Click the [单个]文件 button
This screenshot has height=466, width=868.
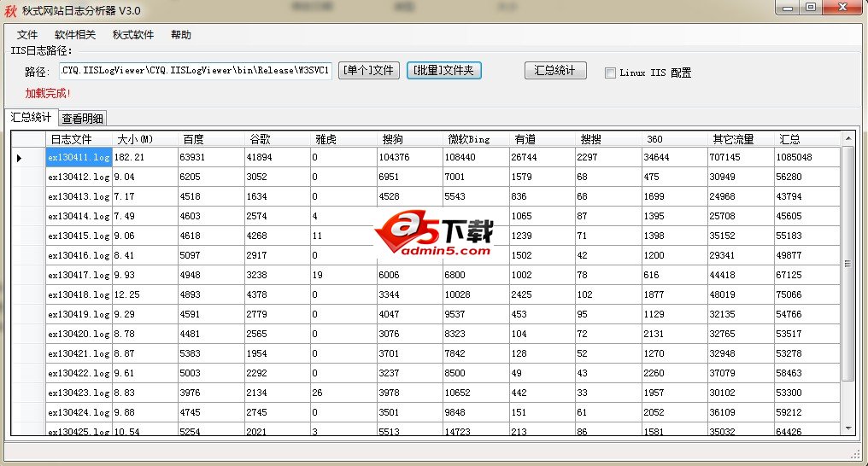[x=369, y=70]
